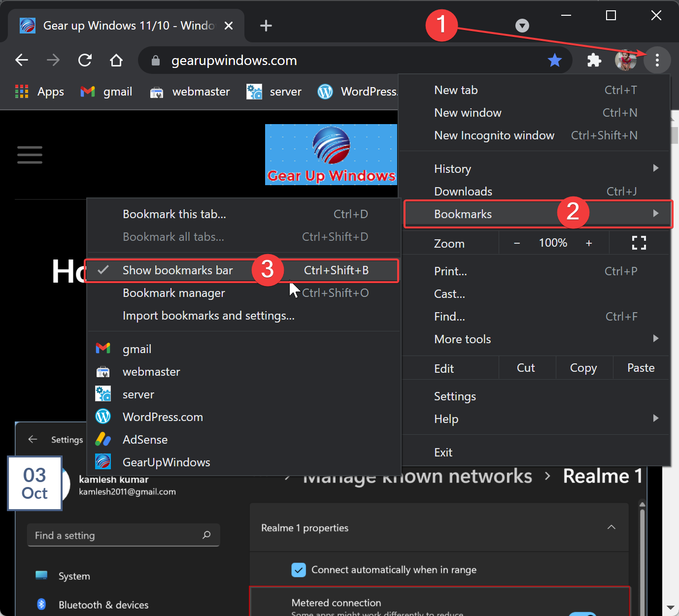The height and width of the screenshot is (616, 679).
Task: Open WordPress.com bookmark in submenu
Action: [243, 417]
